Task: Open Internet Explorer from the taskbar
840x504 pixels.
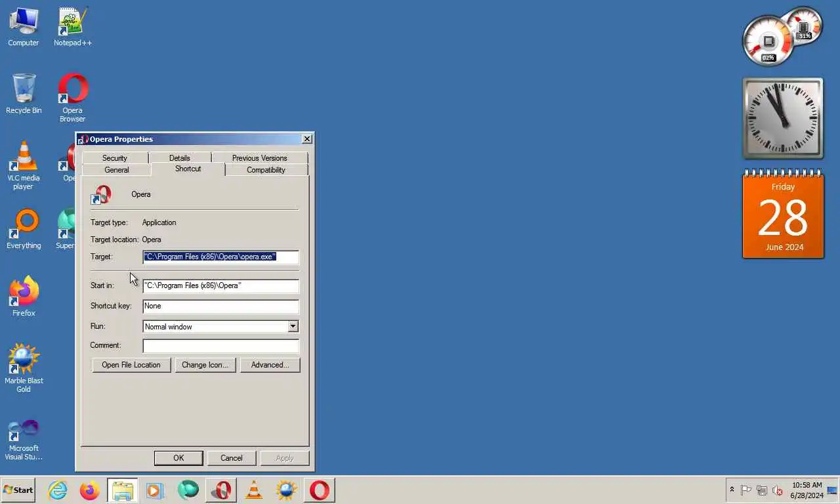Action: (58, 490)
